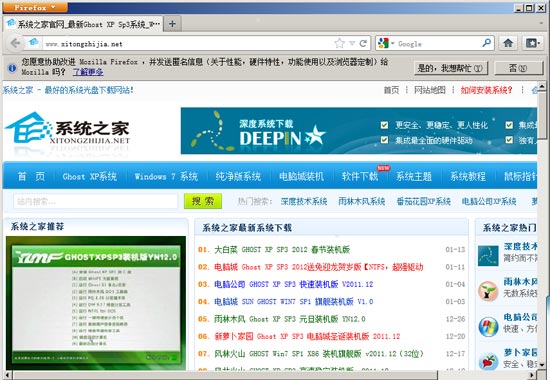The height and width of the screenshot is (380, 550).
Task: Open the 网站地图 link
Action: 430,90
